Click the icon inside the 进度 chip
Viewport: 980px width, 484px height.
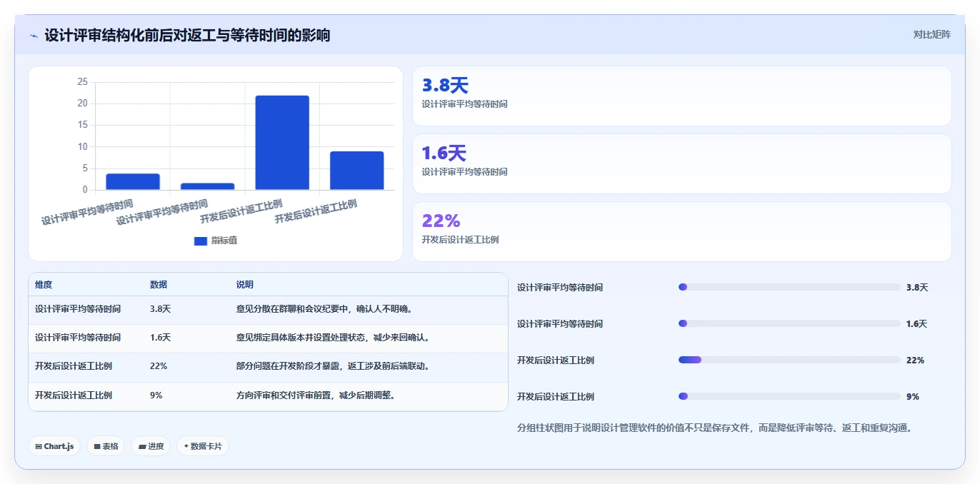pos(142,446)
